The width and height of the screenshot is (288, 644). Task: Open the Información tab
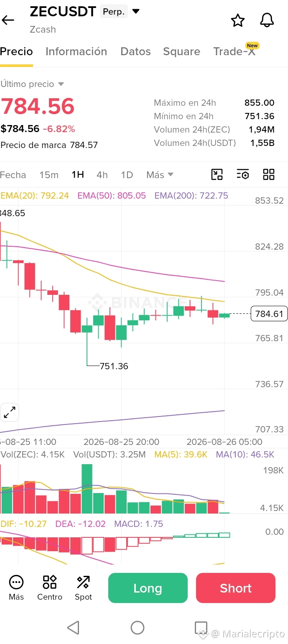coord(76,51)
